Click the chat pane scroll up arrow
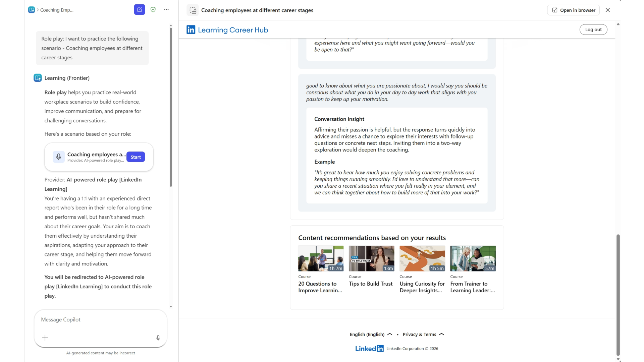 tap(171, 25)
